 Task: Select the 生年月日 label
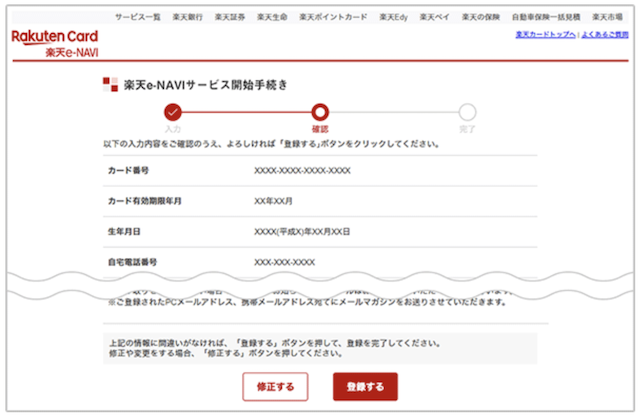[x=124, y=231]
